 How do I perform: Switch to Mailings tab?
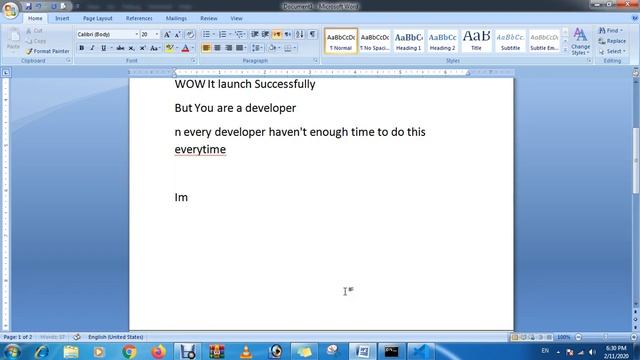[x=176, y=18]
